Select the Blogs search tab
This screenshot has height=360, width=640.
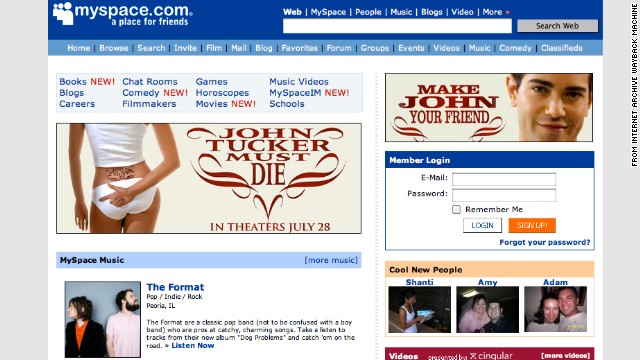(432, 12)
